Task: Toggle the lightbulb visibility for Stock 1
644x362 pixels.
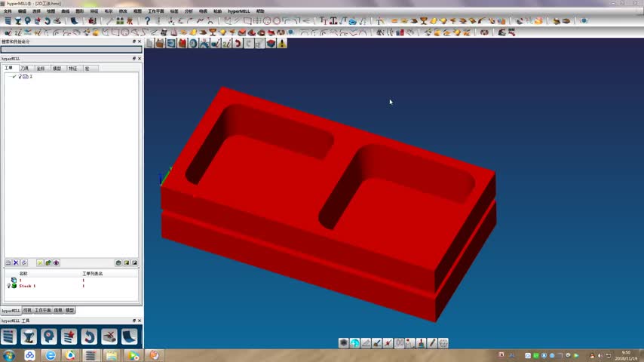Action: 8,286
